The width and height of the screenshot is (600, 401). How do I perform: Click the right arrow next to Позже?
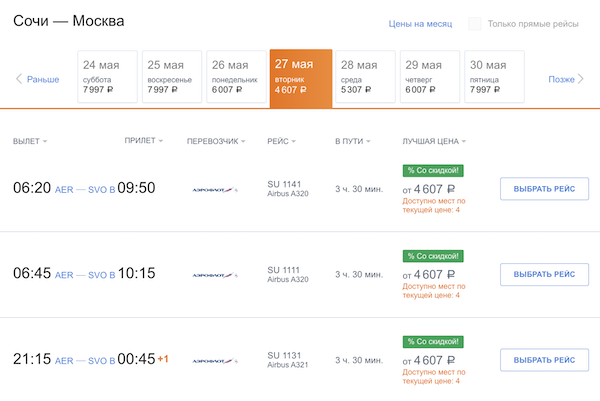(x=582, y=79)
